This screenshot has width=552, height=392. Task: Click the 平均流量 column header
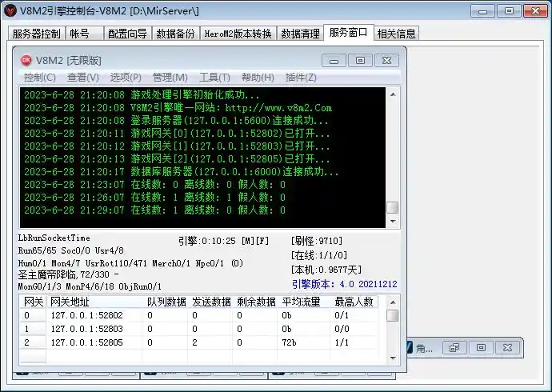[x=304, y=302]
